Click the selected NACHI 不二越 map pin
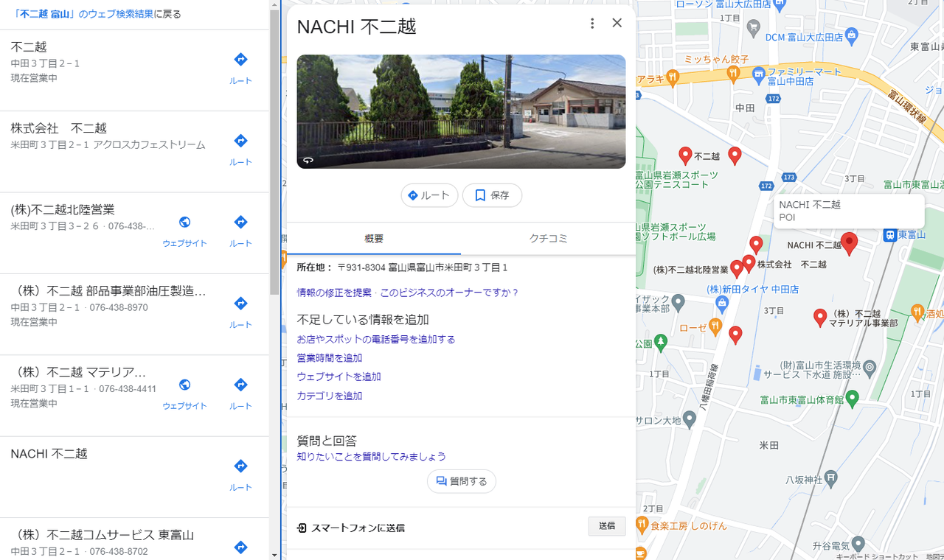This screenshot has height=560, width=944. (x=850, y=243)
